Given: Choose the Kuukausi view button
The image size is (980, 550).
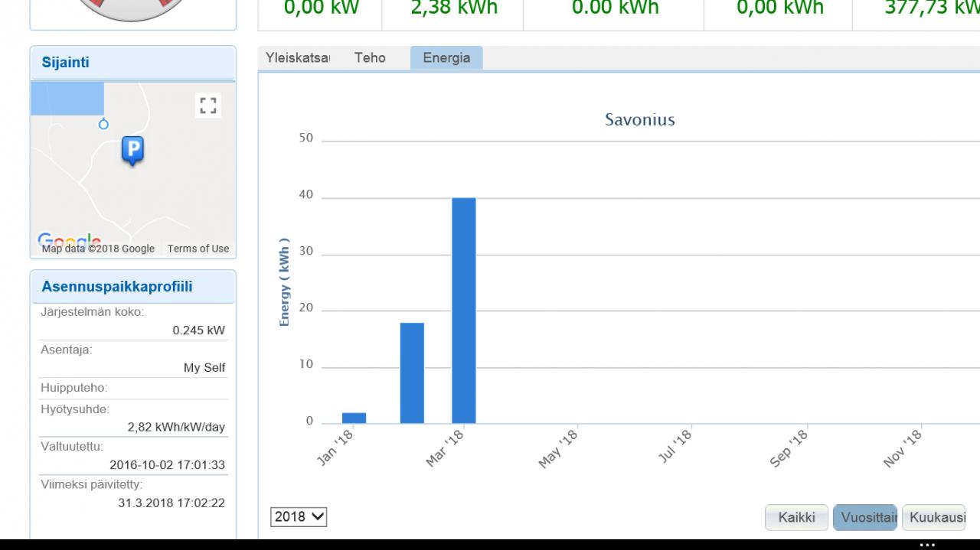Looking at the screenshot, I should [934, 518].
